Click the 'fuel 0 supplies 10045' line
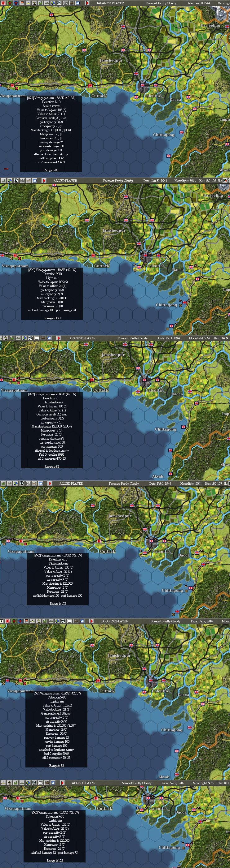The image size is (230, 868). click(x=51, y=158)
